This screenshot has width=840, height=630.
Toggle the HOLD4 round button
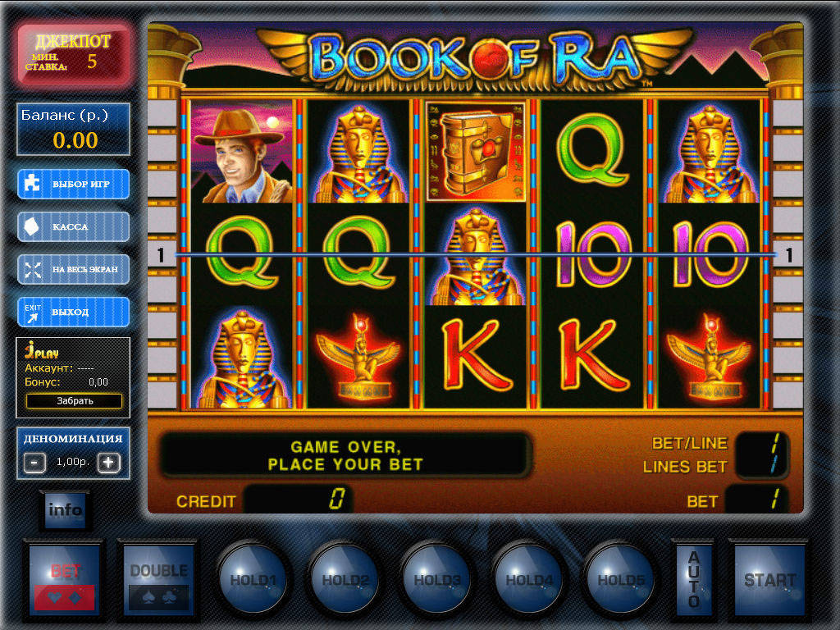(x=529, y=580)
